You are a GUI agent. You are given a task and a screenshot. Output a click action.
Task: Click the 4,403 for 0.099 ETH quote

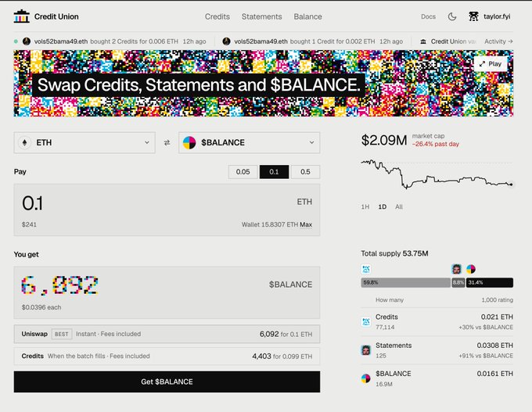[282, 356]
